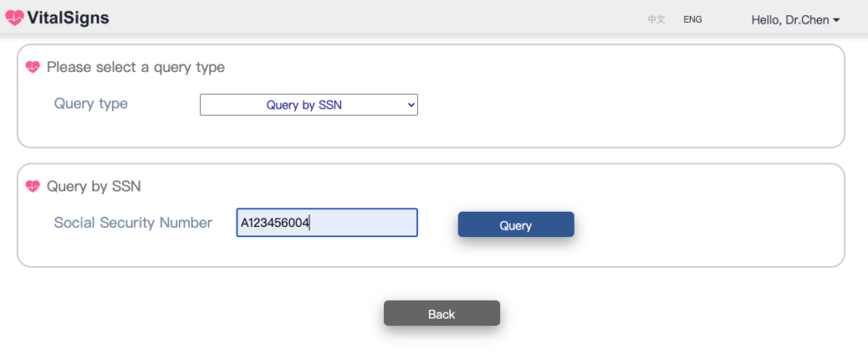
Task: Click the A123456004 text in SSN field
Action: (275, 223)
